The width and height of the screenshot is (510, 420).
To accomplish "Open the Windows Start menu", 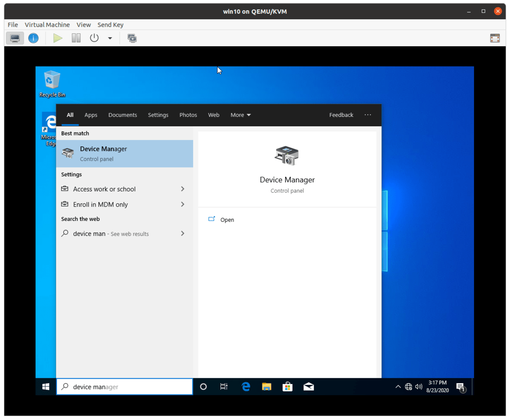I will click(x=46, y=386).
